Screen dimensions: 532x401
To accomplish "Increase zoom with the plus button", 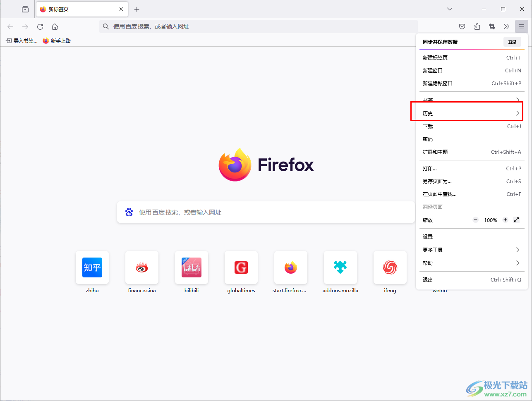I will click(x=505, y=220).
